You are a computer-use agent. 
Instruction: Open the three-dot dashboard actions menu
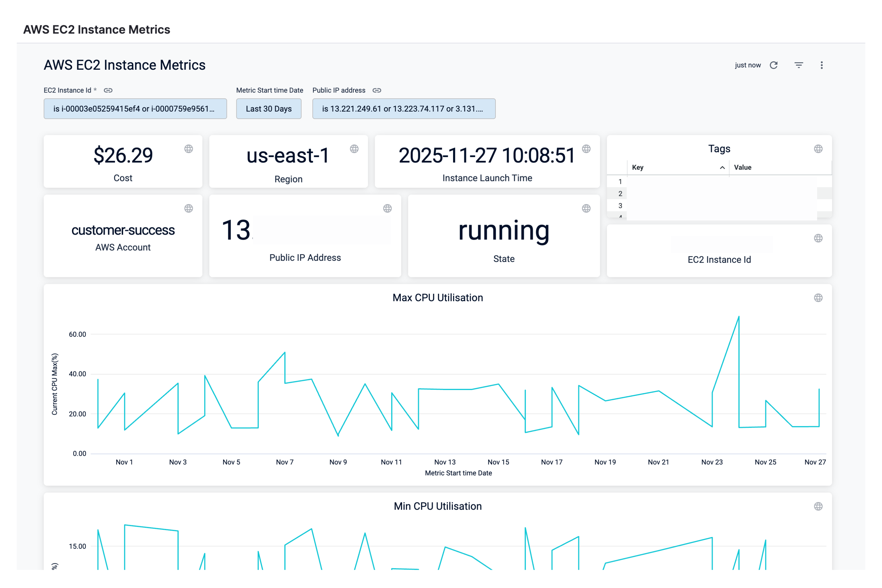tap(822, 65)
